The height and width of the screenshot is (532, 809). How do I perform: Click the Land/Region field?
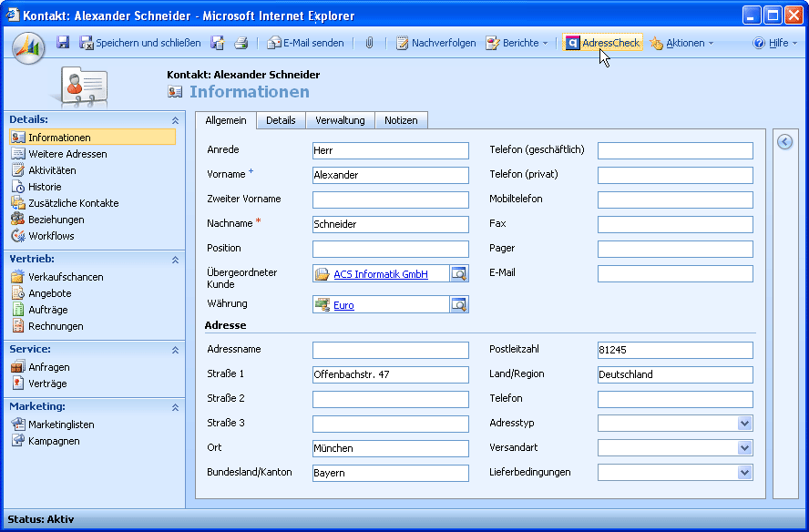click(675, 374)
